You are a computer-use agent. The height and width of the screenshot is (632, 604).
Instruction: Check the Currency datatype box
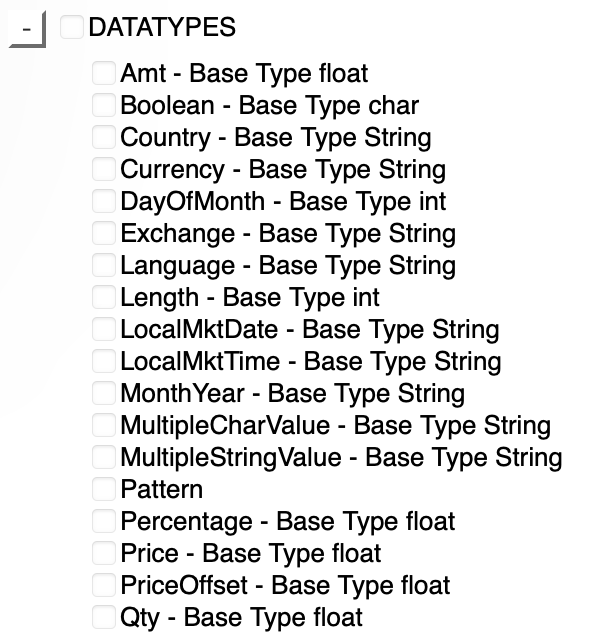(x=104, y=169)
